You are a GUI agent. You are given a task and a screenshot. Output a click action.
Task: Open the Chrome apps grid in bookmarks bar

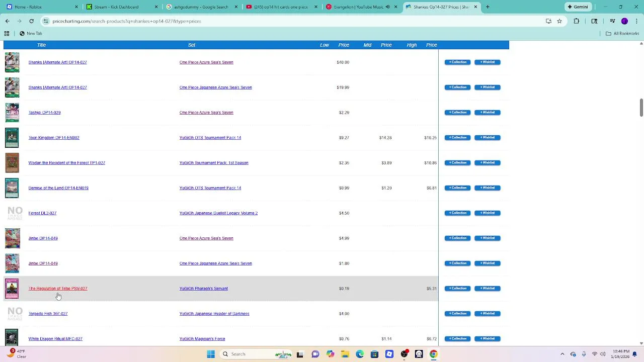7,33
